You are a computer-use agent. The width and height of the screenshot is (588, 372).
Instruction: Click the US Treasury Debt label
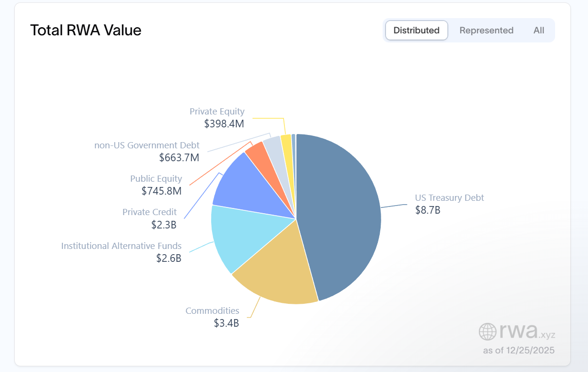449,198
